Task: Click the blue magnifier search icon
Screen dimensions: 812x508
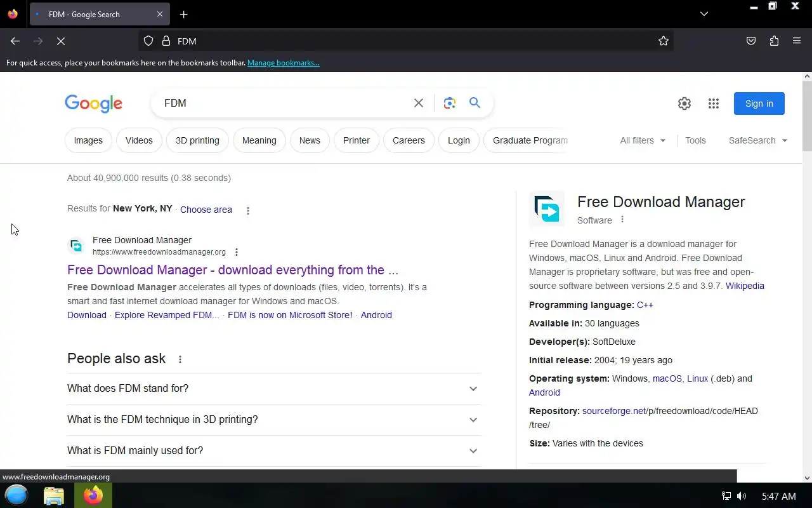Action: (475, 103)
